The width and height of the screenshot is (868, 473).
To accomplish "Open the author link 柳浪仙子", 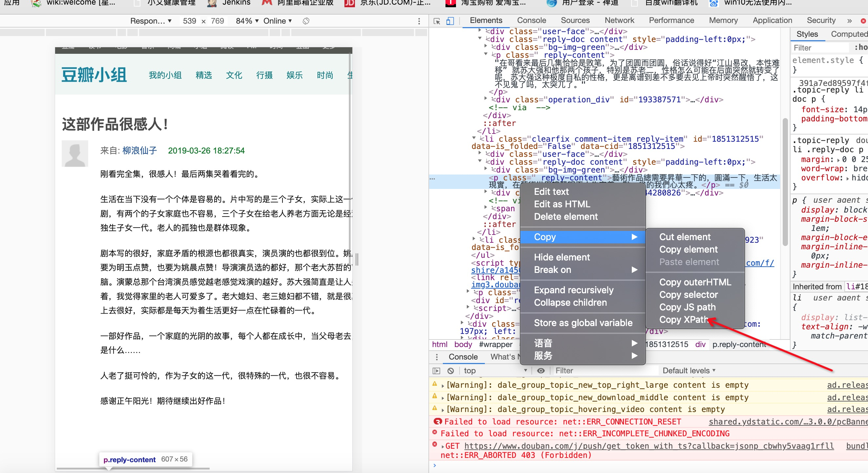I will pos(139,151).
